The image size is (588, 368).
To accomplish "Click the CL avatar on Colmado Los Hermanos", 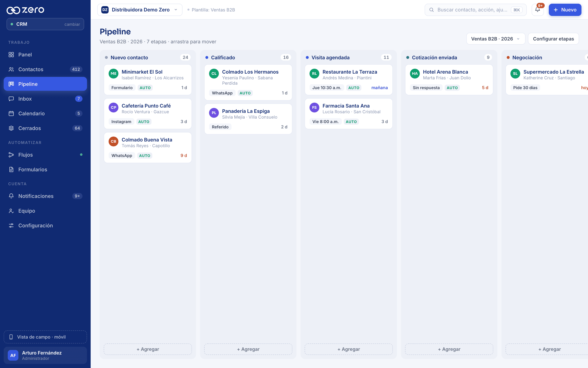I will point(214,74).
